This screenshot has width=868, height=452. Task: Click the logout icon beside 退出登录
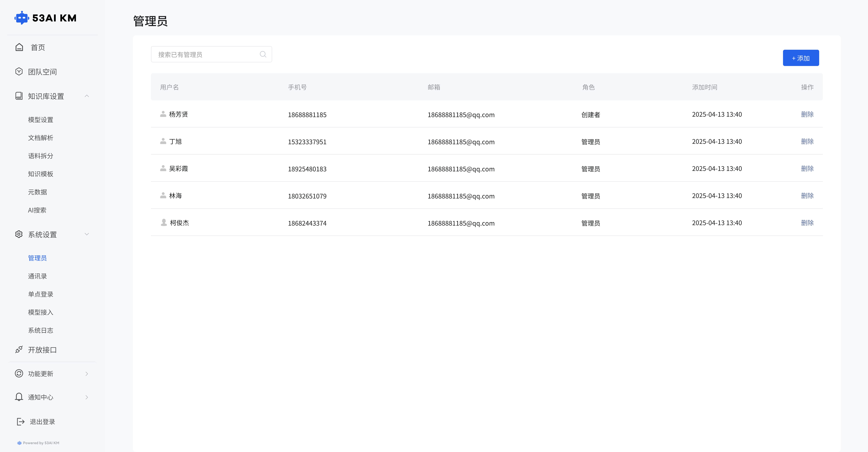click(x=20, y=422)
